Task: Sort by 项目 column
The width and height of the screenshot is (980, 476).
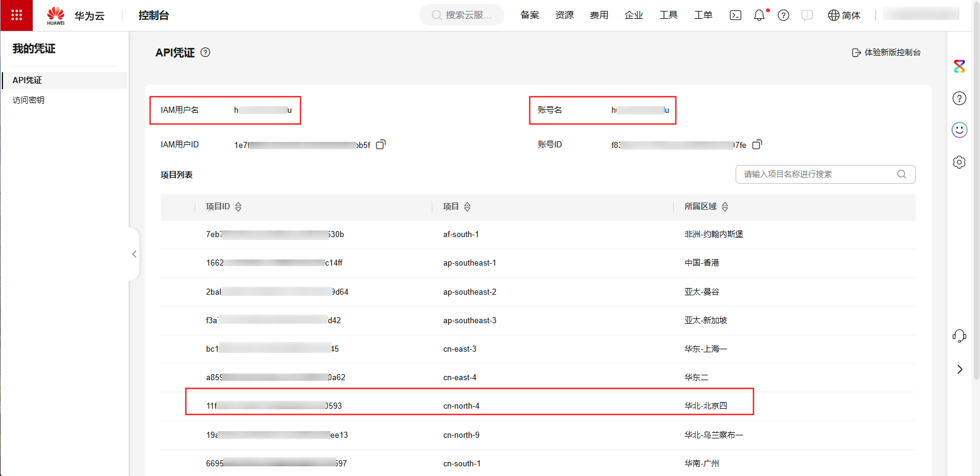Action: pyautogui.click(x=467, y=207)
